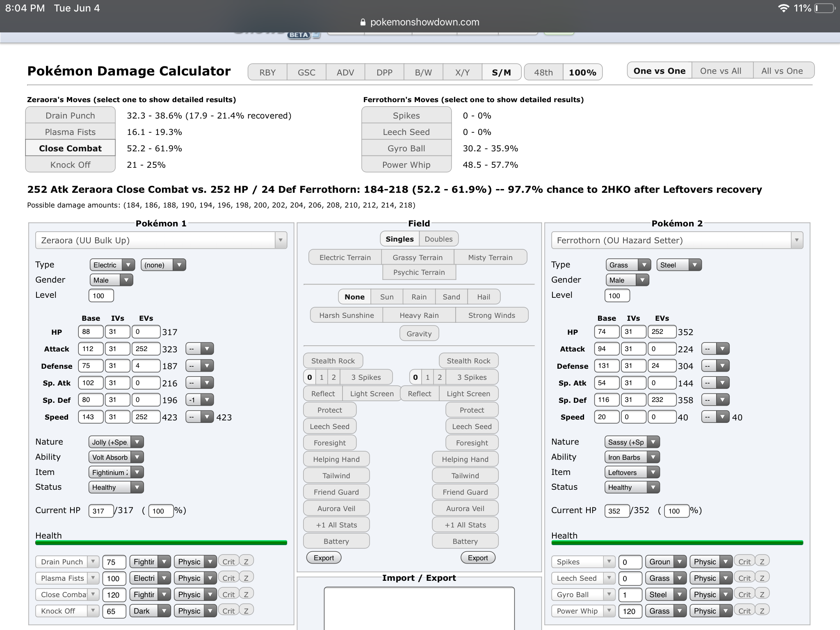
Task: Open Zeraora's Healthy status dropdown
Action: coord(116,487)
